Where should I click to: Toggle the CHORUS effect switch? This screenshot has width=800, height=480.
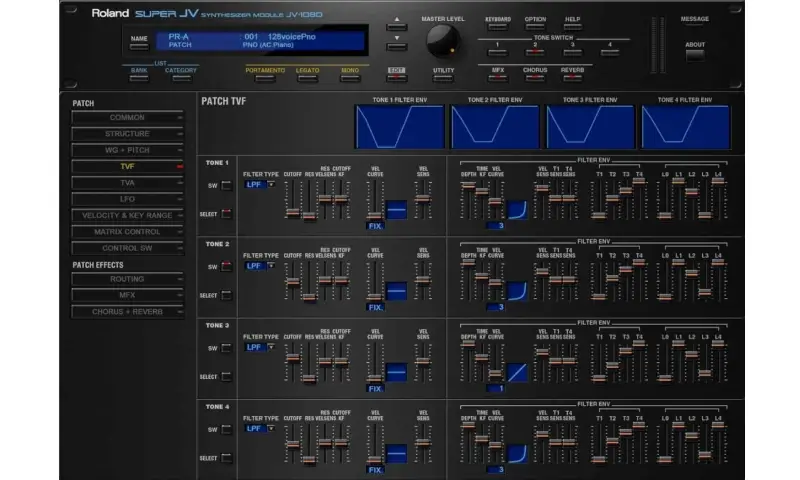535,78
